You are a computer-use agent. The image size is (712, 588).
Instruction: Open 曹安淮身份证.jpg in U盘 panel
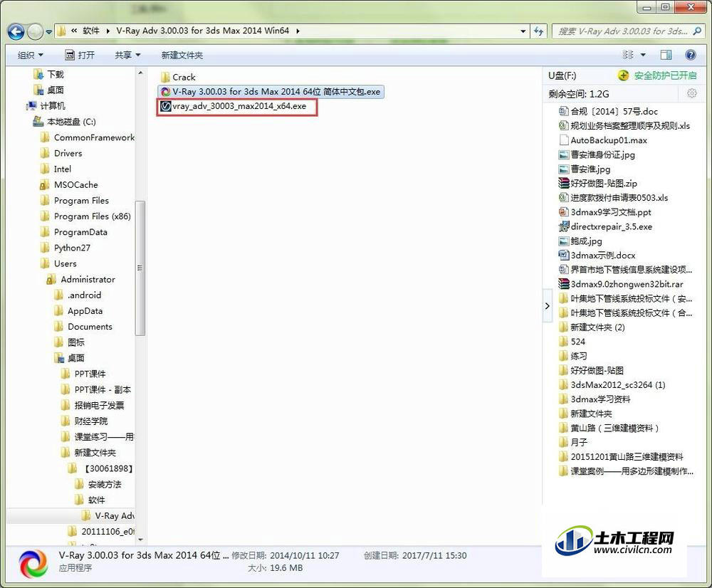(597, 155)
